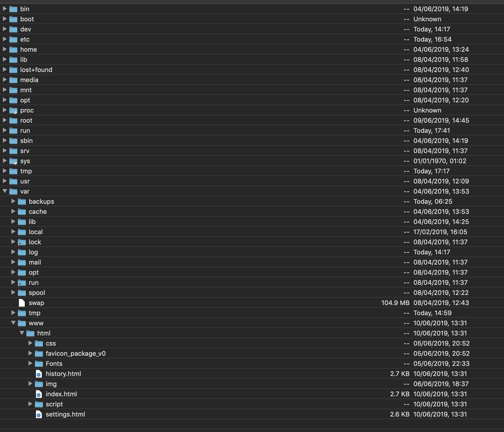This screenshot has width=504, height=432.
Task: Collapse the html folder
Action: point(22,333)
